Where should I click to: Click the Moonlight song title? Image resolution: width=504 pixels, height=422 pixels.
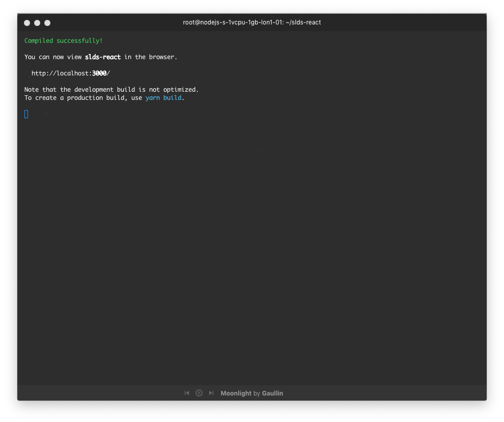click(236, 393)
